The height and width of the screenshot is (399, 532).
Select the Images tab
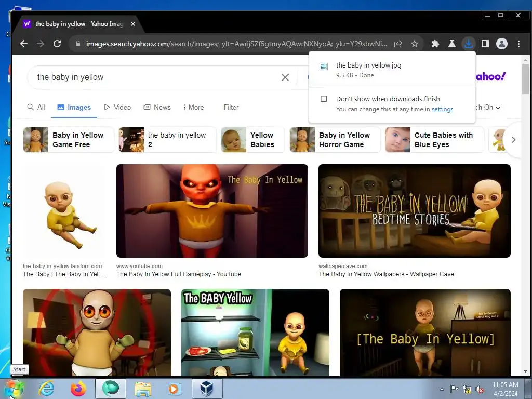click(74, 107)
